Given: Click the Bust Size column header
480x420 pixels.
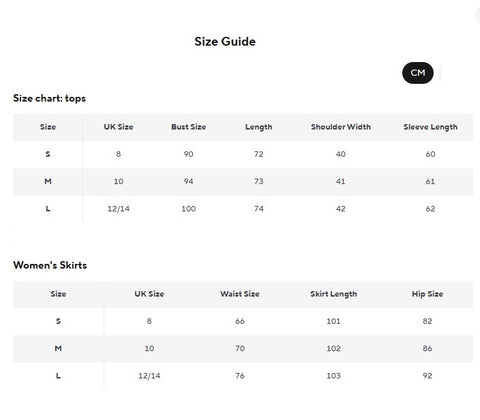Looking at the screenshot, I should [188, 127].
